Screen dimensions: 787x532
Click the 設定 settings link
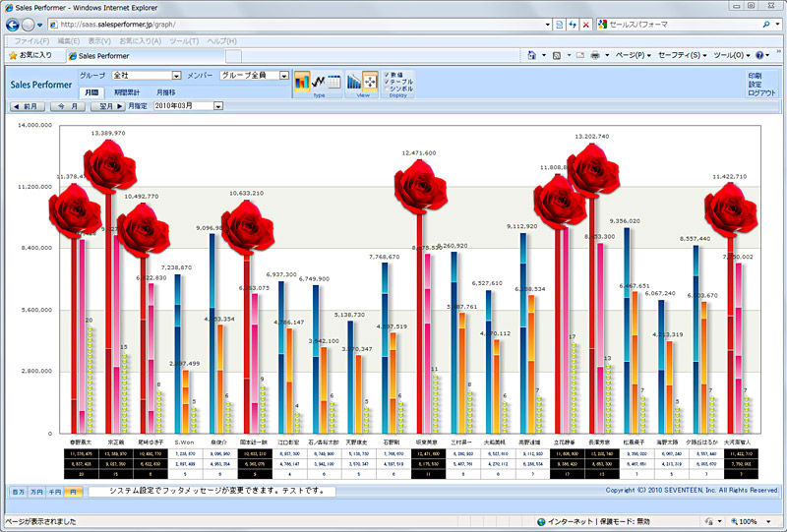click(755, 85)
